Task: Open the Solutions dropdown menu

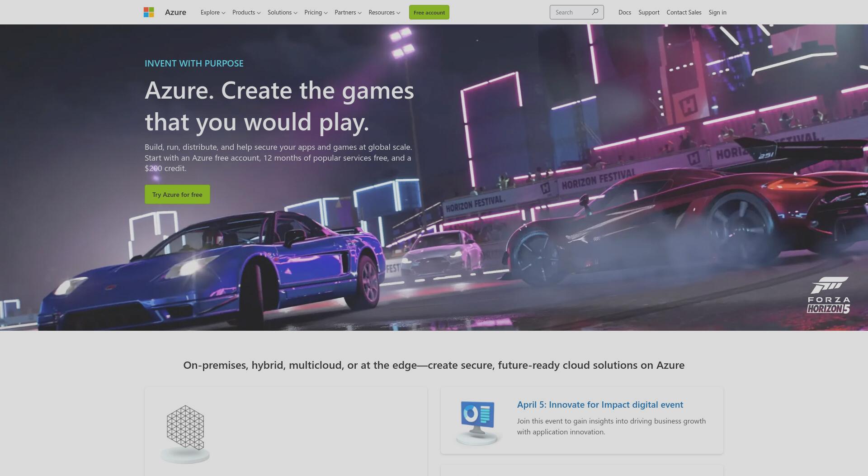Action: click(283, 12)
